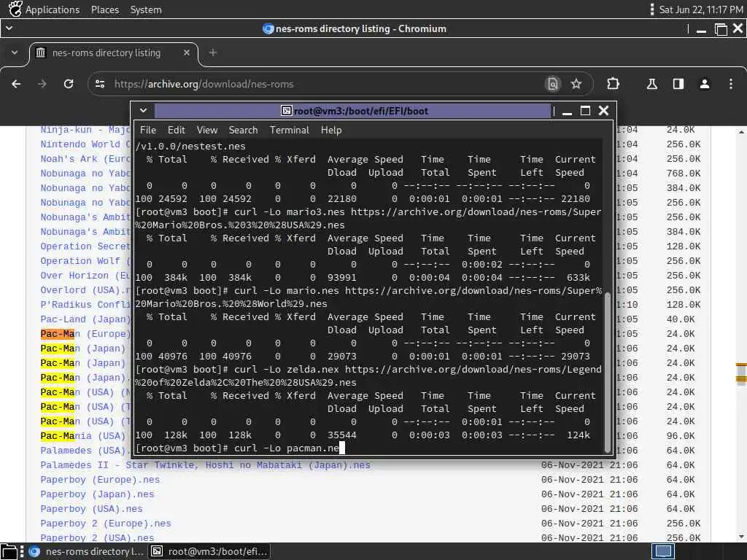Open the terminal Help menu
The height and width of the screenshot is (560, 747).
pos(331,130)
